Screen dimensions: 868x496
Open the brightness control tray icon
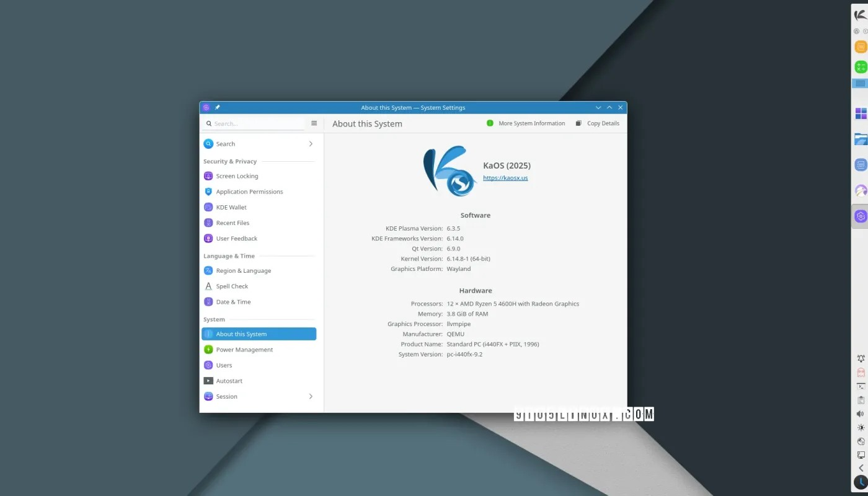point(861,428)
